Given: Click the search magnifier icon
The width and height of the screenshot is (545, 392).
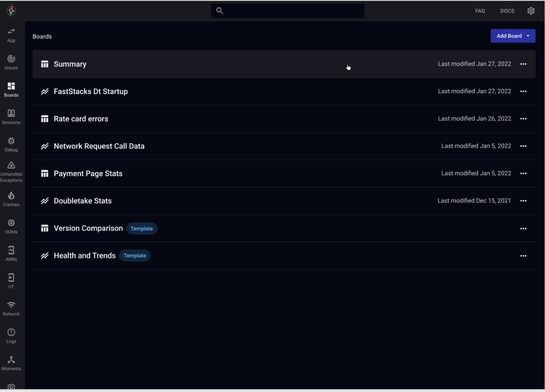Looking at the screenshot, I should coord(220,11).
